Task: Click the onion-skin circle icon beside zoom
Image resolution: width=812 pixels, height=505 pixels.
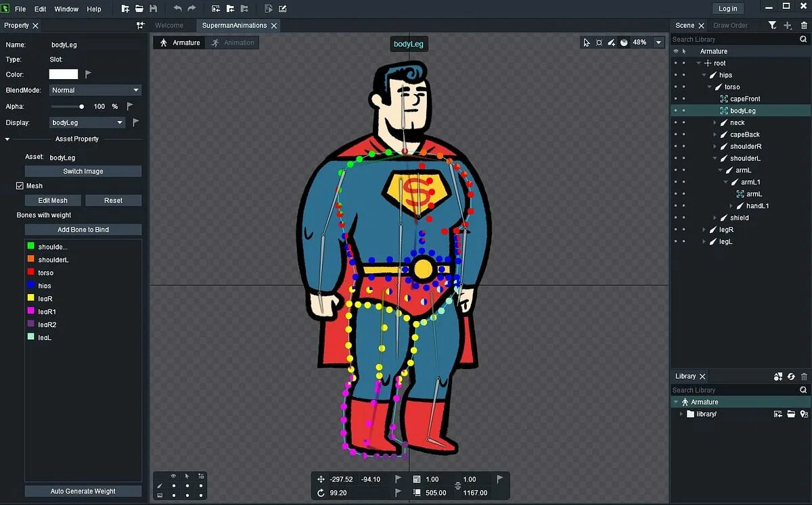Action: coord(624,42)
